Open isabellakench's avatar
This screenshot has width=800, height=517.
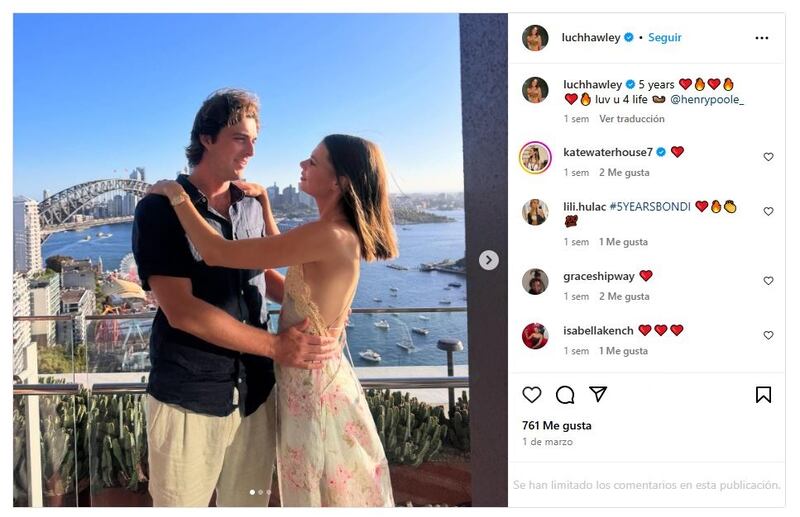pos(535,336)
